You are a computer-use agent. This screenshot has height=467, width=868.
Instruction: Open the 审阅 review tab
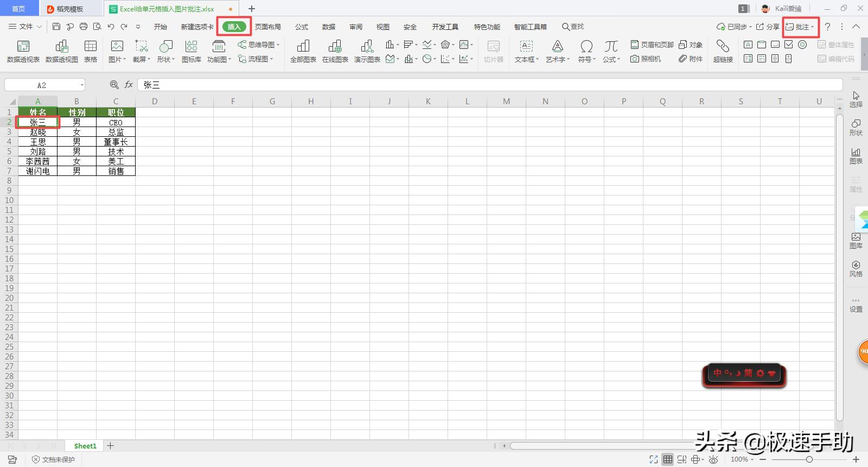pyautogui.click(x=356, y=27)
